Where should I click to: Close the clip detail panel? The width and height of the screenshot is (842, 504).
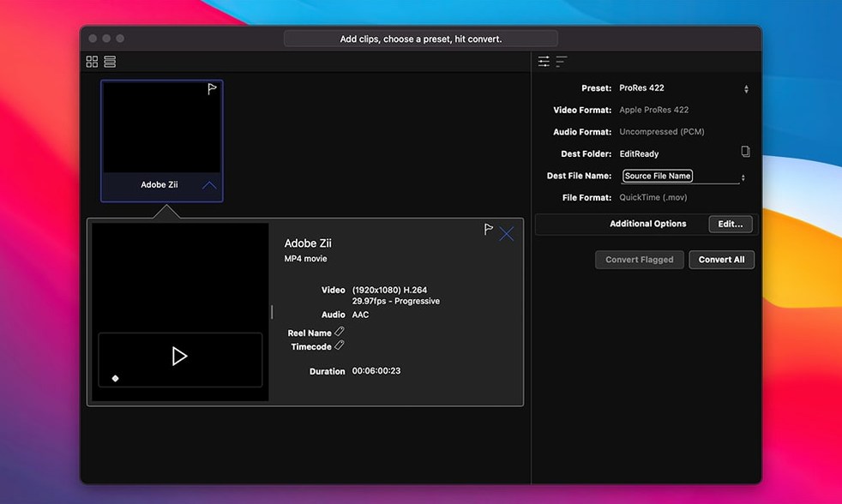[x=507, y=234]
